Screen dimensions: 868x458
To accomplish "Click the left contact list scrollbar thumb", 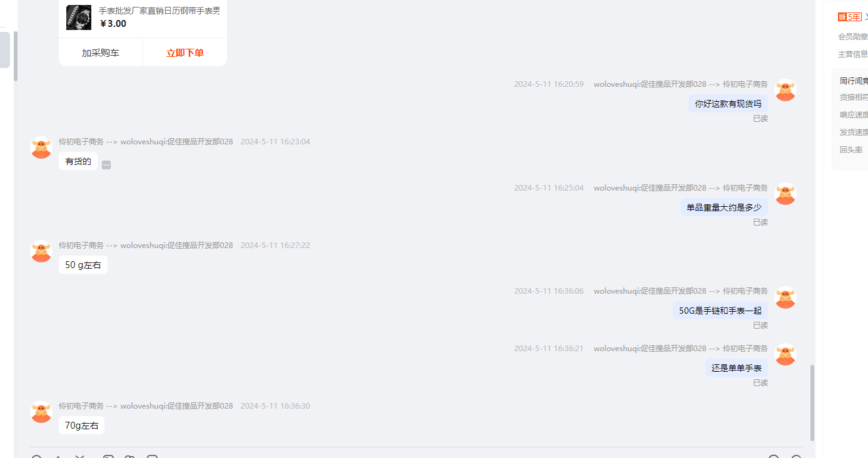I will (16, 56).
